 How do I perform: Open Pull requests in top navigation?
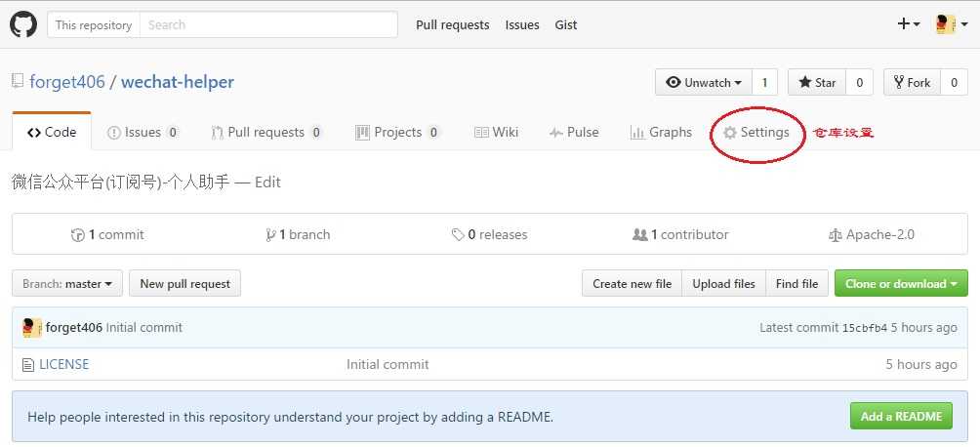click(x=453, y=25)
